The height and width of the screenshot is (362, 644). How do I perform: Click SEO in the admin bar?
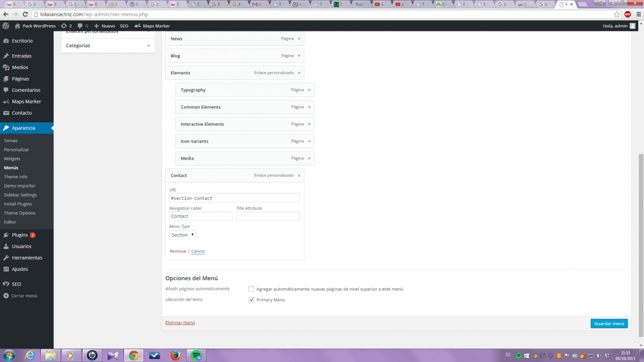[x=124, y=26]
